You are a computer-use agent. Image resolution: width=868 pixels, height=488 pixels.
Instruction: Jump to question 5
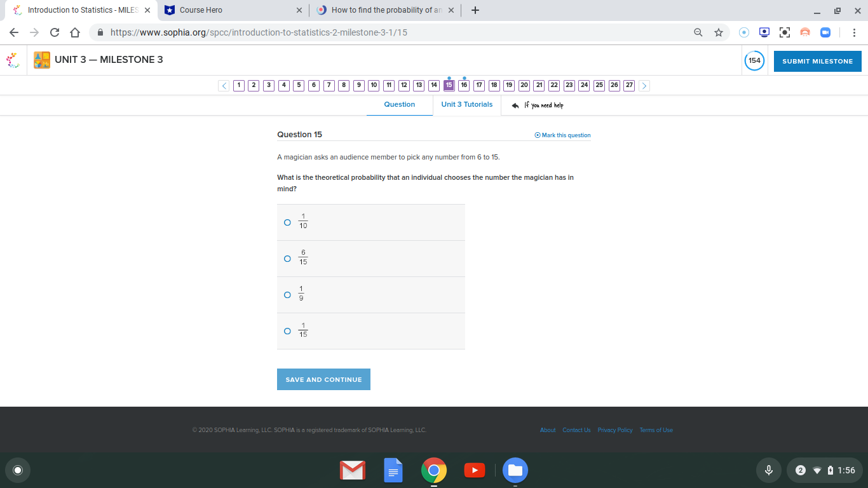pyautogui.click(x=299, y=85)
